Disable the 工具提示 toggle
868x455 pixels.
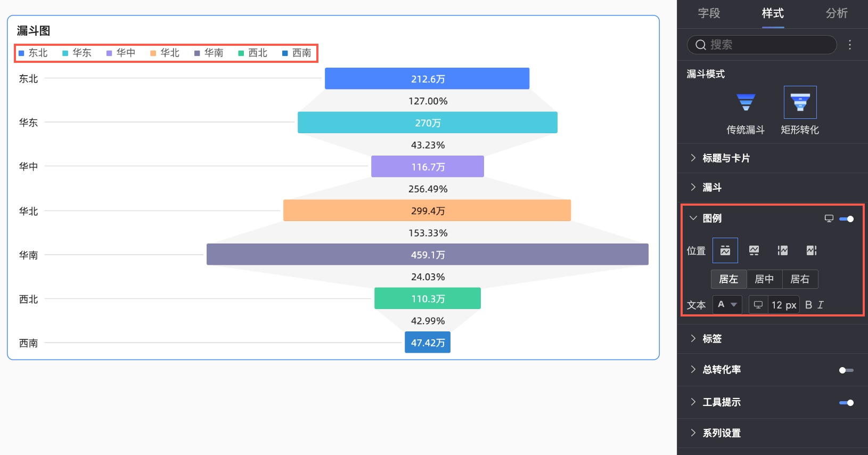[x=846, y=403]
